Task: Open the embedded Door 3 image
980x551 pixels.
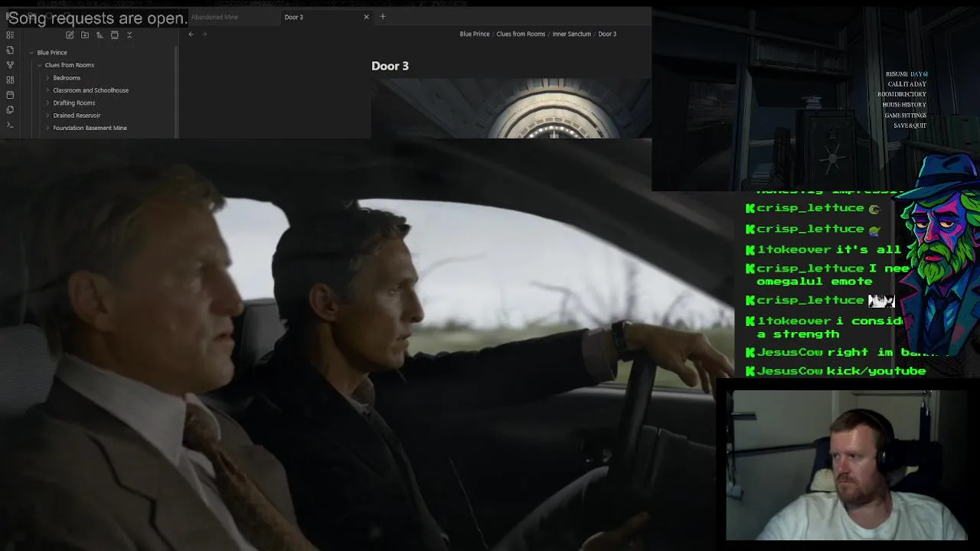Action: coord(511,108)
